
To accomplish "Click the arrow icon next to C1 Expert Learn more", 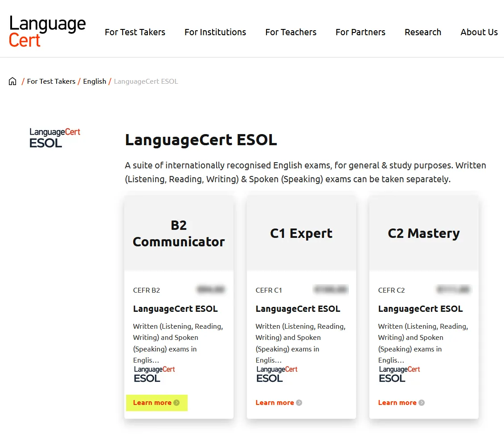I will (x=299, y=402).
